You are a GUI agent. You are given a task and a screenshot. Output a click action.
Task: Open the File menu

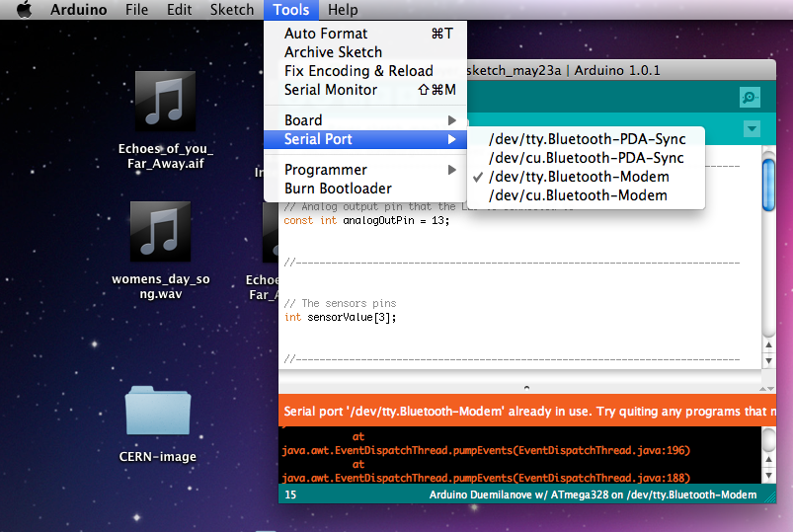click(136, 10)
